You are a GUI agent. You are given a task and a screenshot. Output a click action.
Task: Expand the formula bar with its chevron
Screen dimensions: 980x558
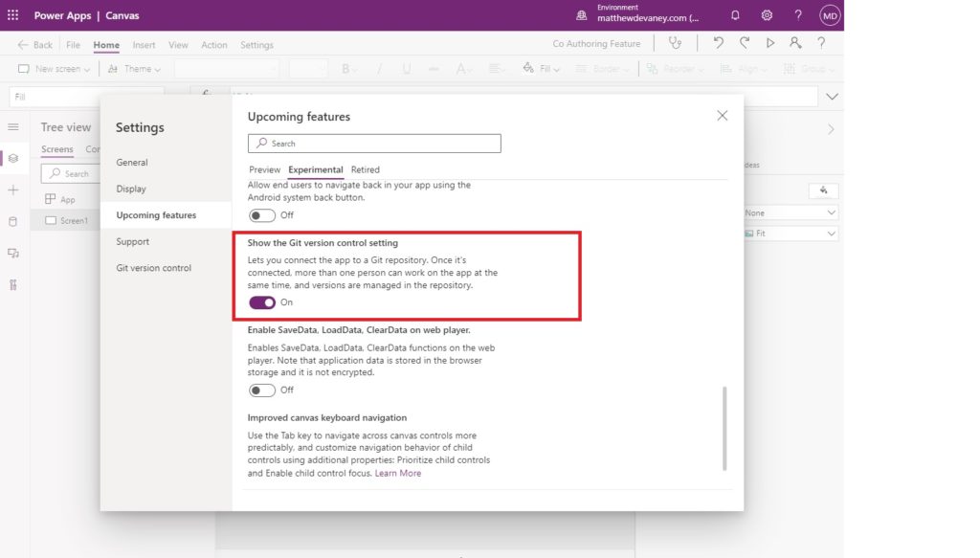pyautogui.click(x=832, y=96)
